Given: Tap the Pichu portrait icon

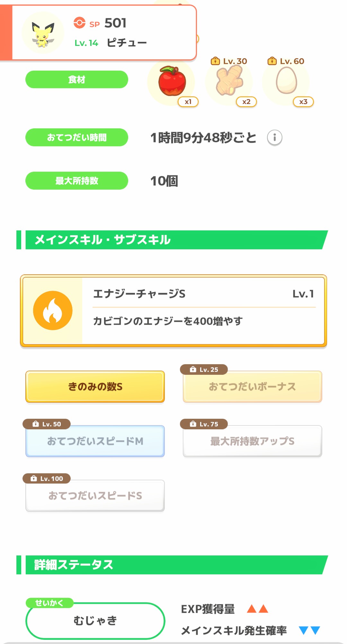Looking at the screenshot, I should click(43, 33).
